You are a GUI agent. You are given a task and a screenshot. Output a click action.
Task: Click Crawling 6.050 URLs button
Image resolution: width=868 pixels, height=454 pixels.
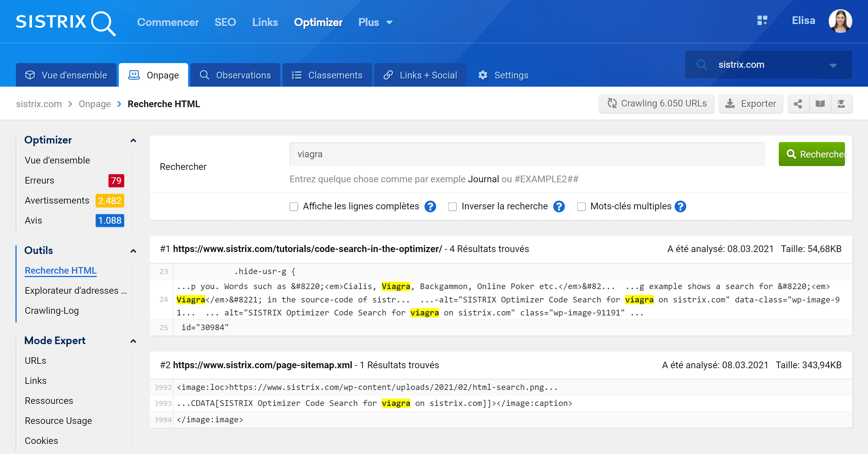[x=656, y=104]
